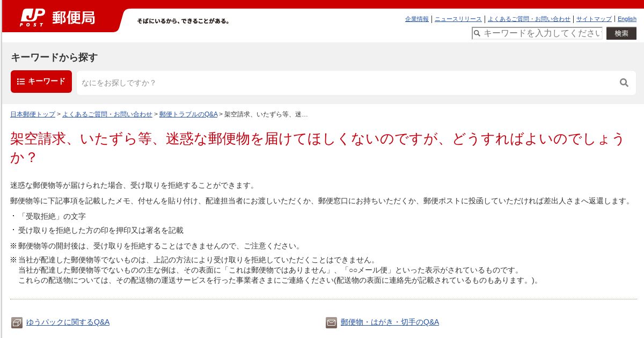644x338 pixels.
Task: Open よくあるご質問・お問い合わせ in top header
Action: [x=529, y=19]
